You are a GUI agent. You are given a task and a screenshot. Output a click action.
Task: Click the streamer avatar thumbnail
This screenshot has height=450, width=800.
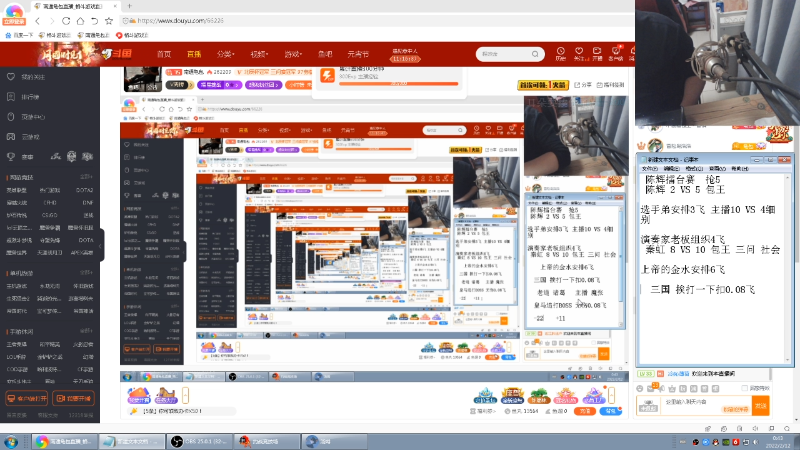point(143,79)
